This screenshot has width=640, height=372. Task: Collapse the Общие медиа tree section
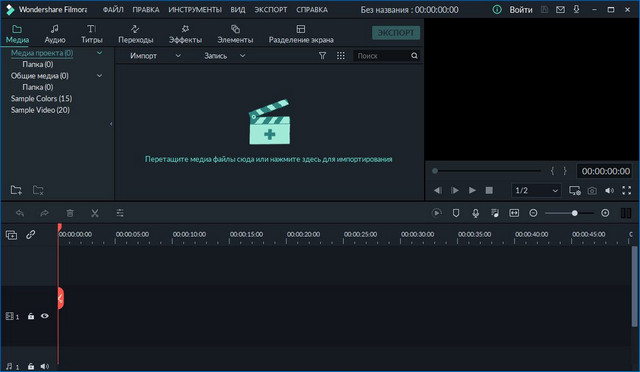pos(99,76)
